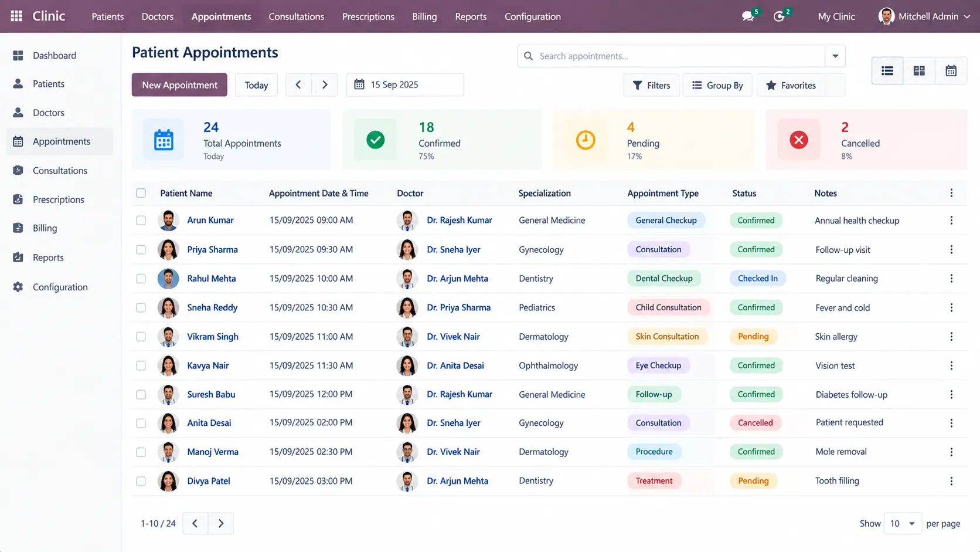Open the Filters dropdown
The height and width of the screenshot is (552, 980).
pos(651,85)
